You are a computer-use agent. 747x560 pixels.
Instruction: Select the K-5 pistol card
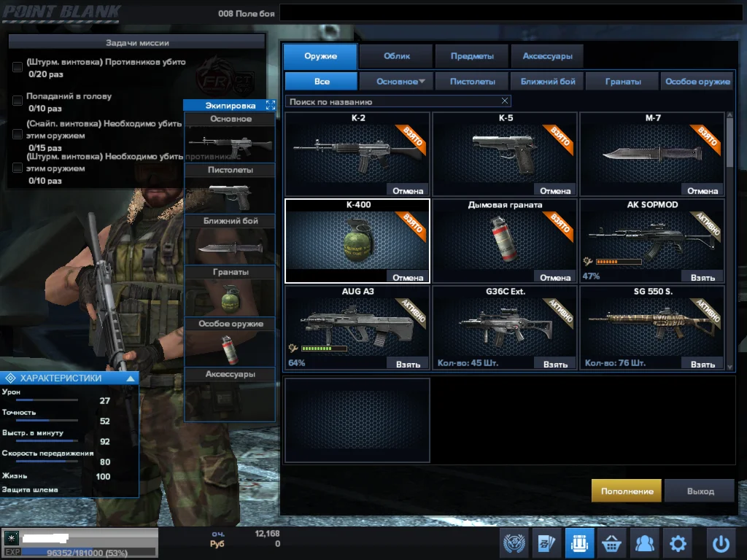(x=505, y=154)
